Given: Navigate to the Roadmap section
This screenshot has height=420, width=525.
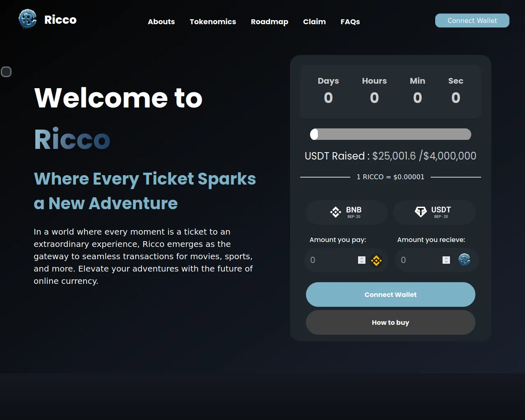Looking at the screenshot, I should (x=269, y=22).
